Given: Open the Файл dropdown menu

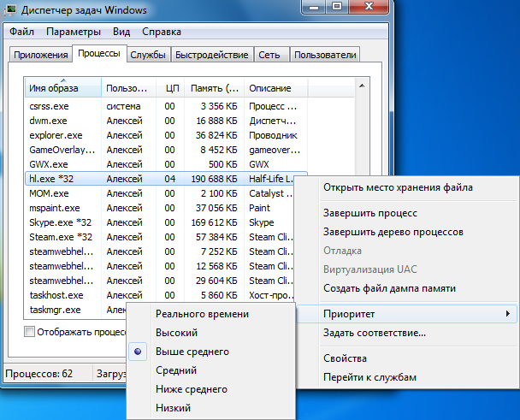Looking at the screenshot, I should [22, 32].
